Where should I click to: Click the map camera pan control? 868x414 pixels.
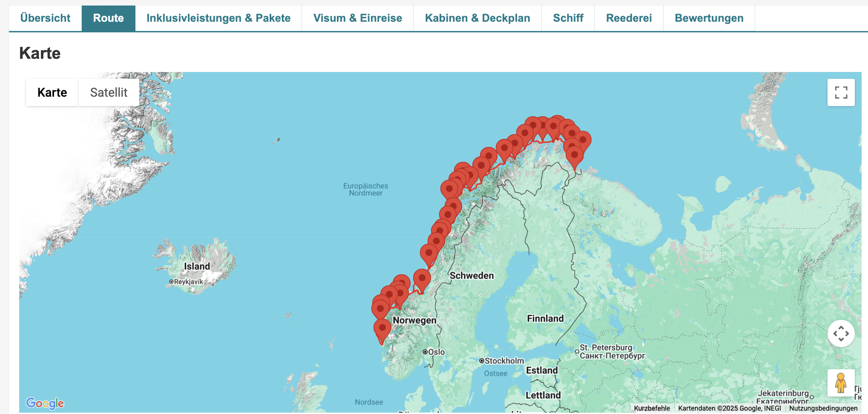coord(841,333)
